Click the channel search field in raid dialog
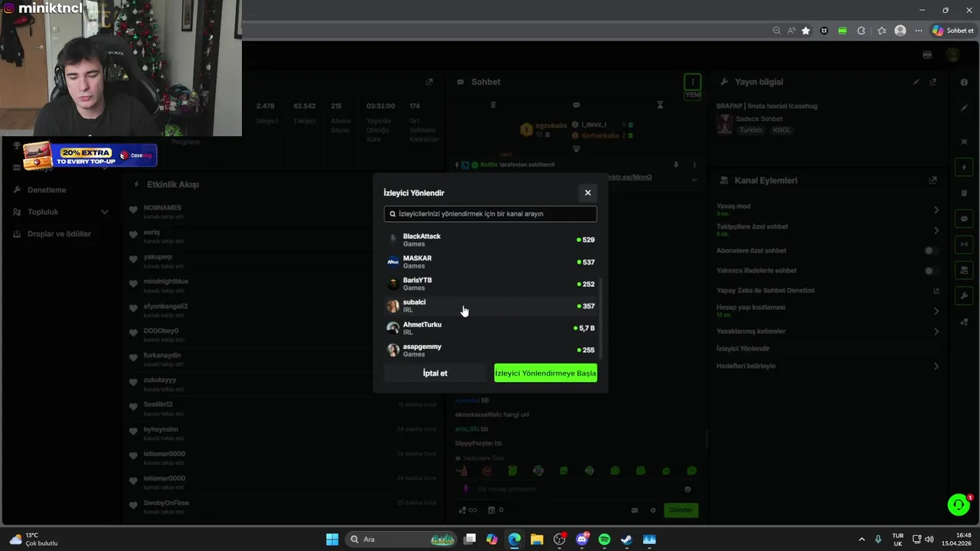 pos(490,214)
